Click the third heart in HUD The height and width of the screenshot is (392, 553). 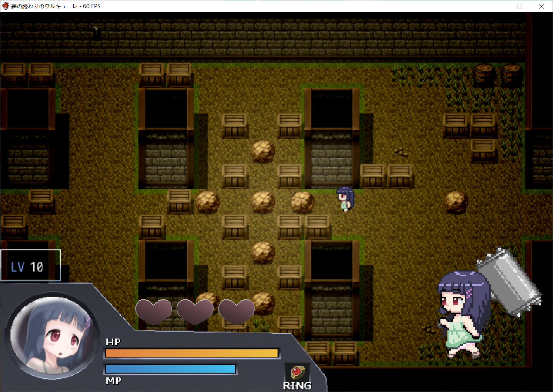coord(237,311)
